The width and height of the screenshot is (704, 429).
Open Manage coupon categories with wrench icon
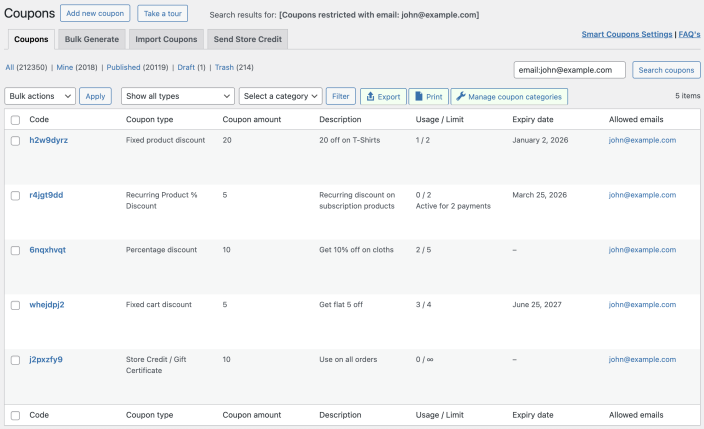[x=510, y=96]
